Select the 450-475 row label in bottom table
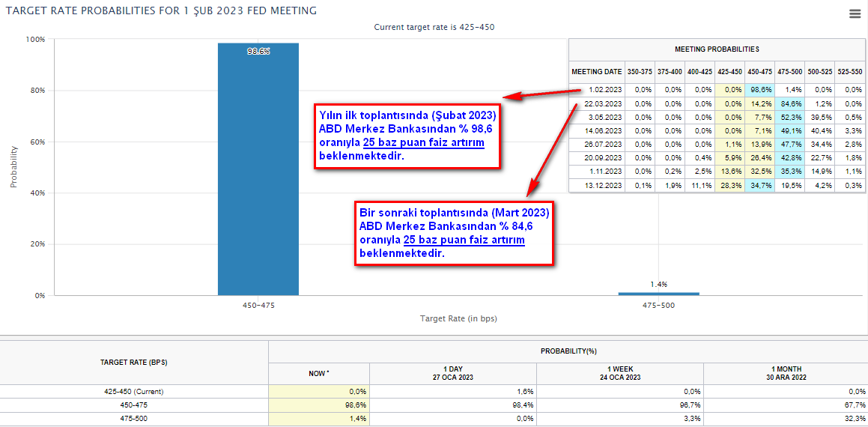Screen dimensions: 868x427 click(134, 405)
